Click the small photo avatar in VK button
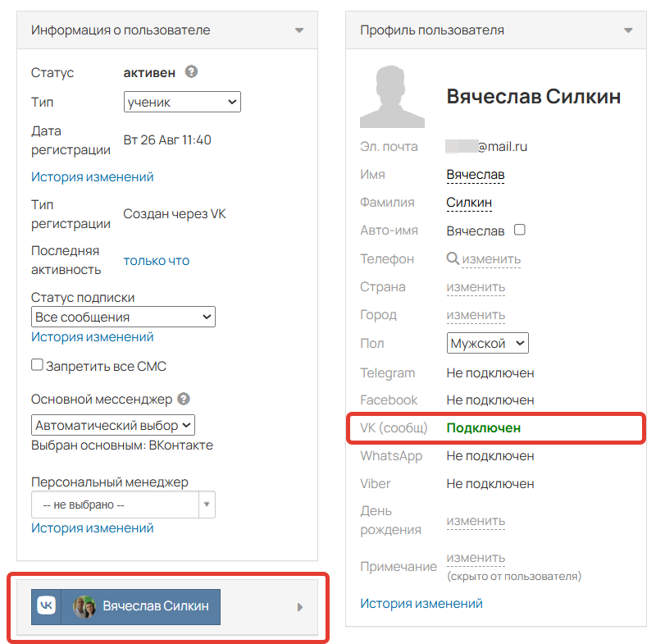Viewport: 665px width, 644px height. coord(84,606)
